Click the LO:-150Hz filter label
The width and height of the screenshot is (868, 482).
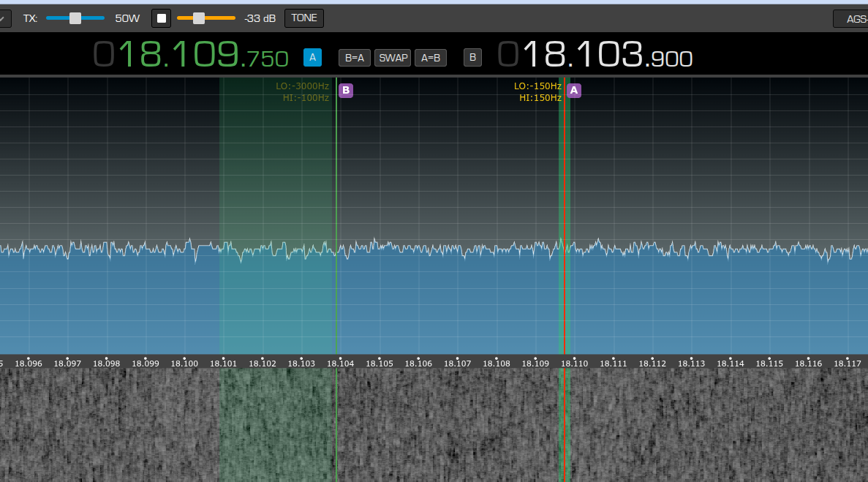click(537, 86)
